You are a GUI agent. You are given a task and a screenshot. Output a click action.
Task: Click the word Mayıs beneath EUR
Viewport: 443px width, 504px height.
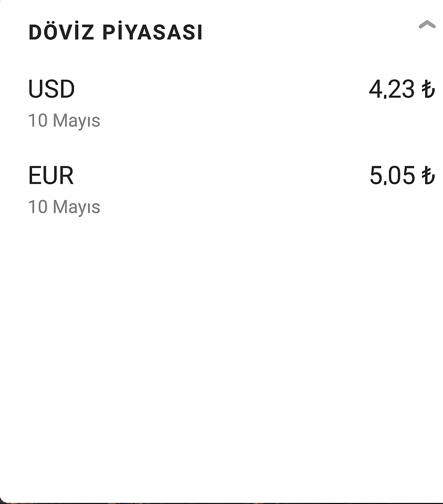tap(77, 208)
